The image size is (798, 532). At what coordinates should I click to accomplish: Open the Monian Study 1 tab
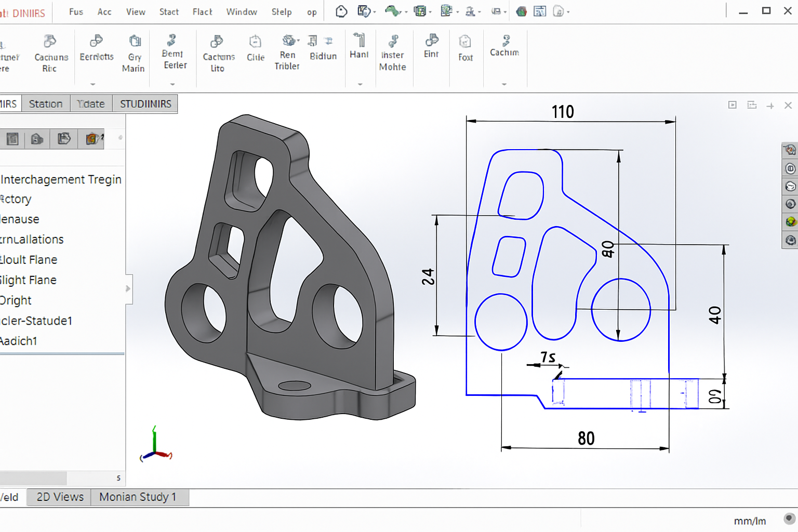coord(138,497)
